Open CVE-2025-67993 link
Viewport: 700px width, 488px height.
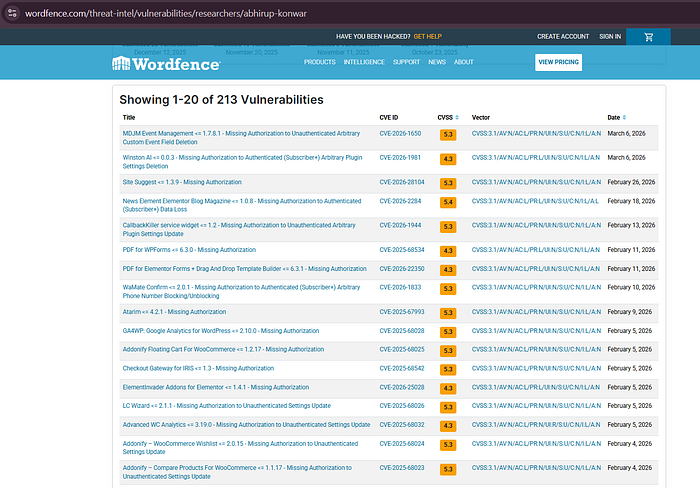[x=402, y=312]
